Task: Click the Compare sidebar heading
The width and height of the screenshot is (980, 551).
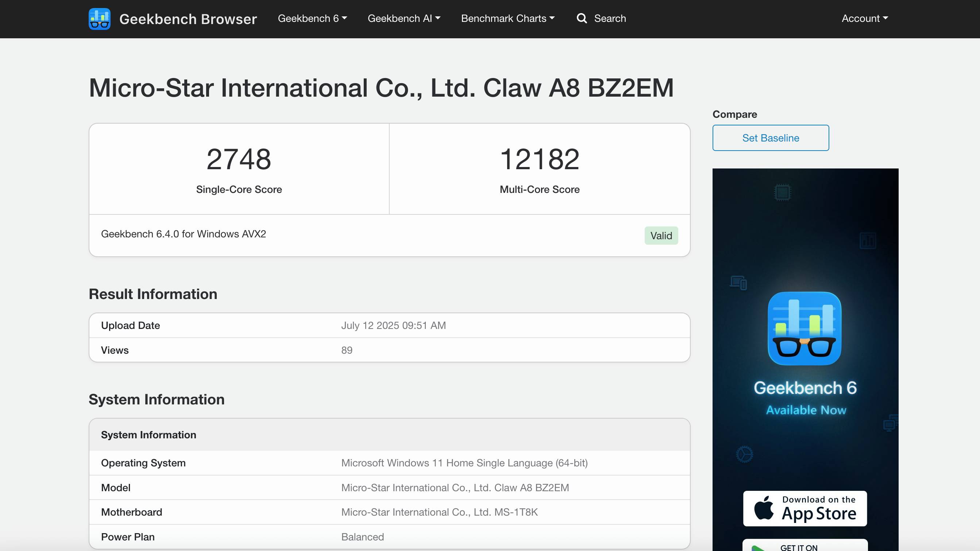Action: [x=734, y=114]
